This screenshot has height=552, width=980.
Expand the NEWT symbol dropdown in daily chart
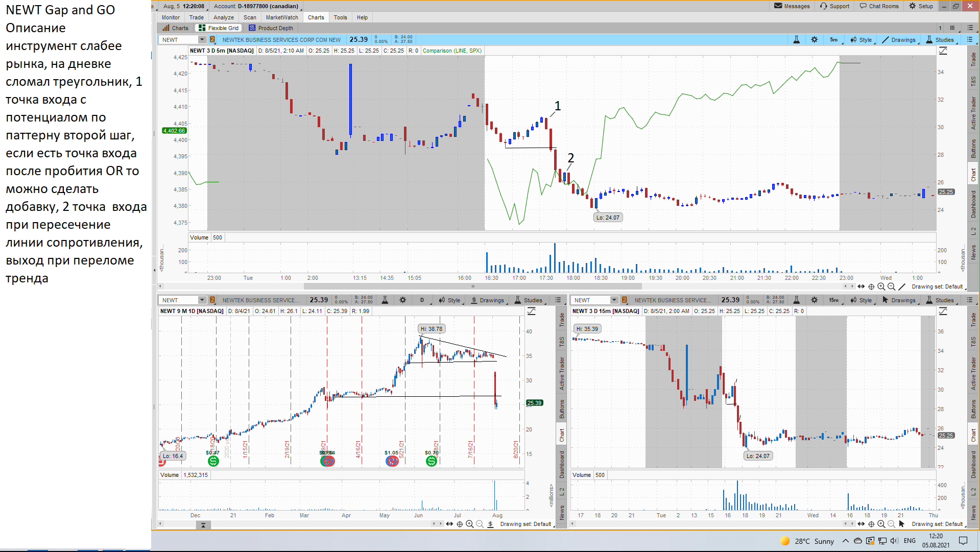[x=202, y=300]
